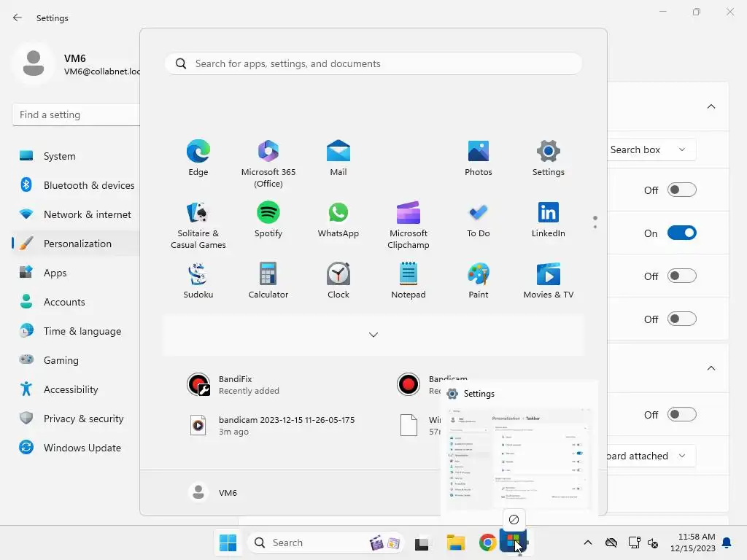Open Edge from pinned apps
The height and width of the screenshot is (560, 747).
(198, 158)
